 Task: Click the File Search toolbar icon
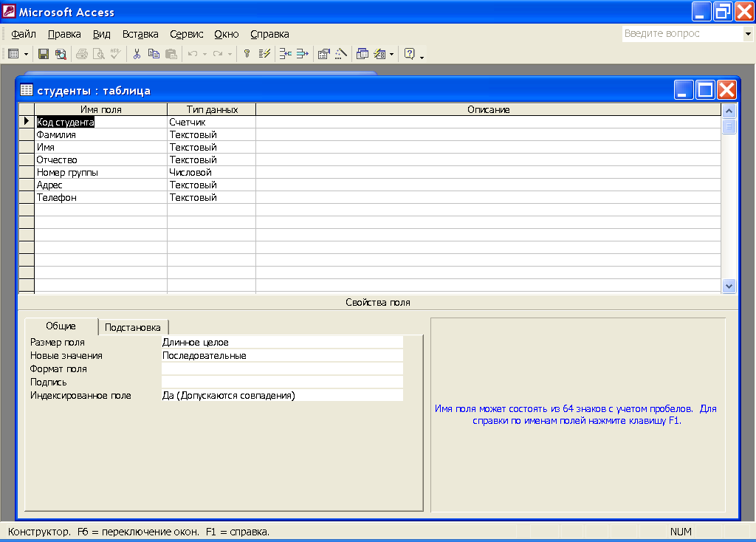[x=61, y=54]
